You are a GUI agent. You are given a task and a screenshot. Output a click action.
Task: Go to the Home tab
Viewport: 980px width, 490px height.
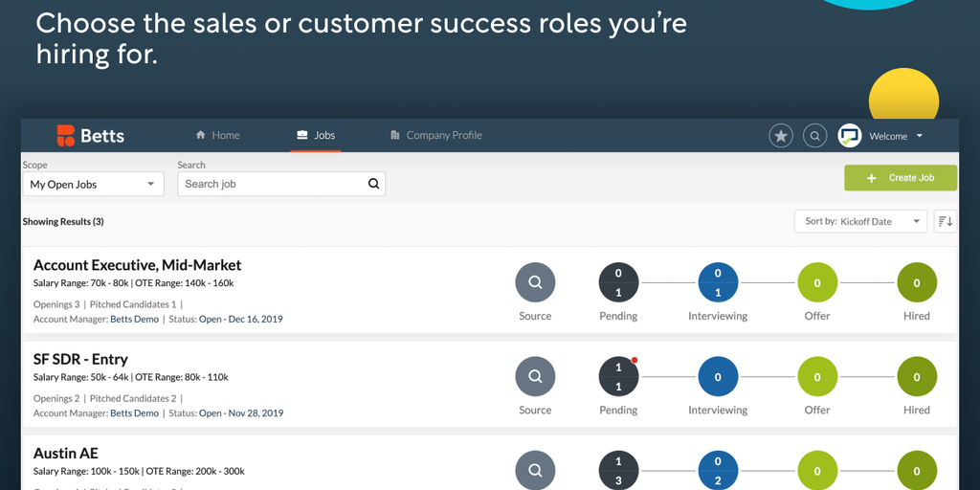[x=217, y=136]
